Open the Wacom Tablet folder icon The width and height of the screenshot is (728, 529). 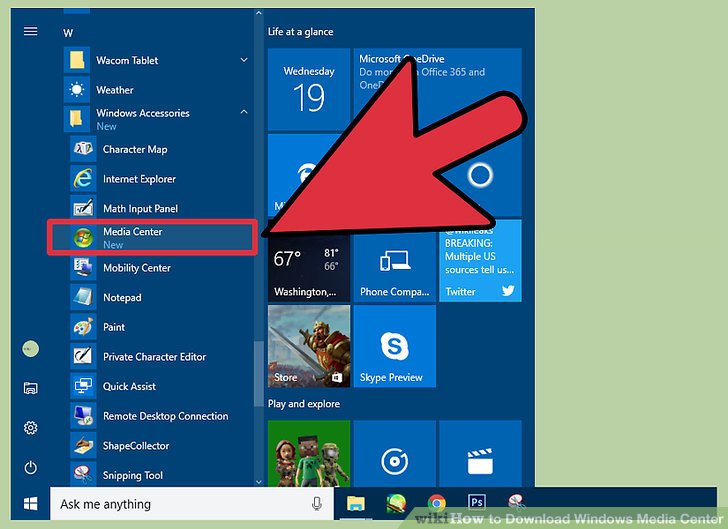[x=77, y=60]
